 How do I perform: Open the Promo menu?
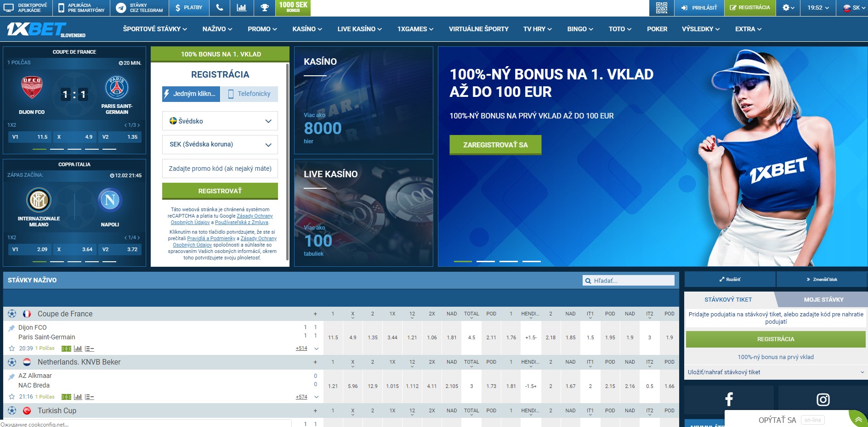pyautogui.click(x=262, y=29)
